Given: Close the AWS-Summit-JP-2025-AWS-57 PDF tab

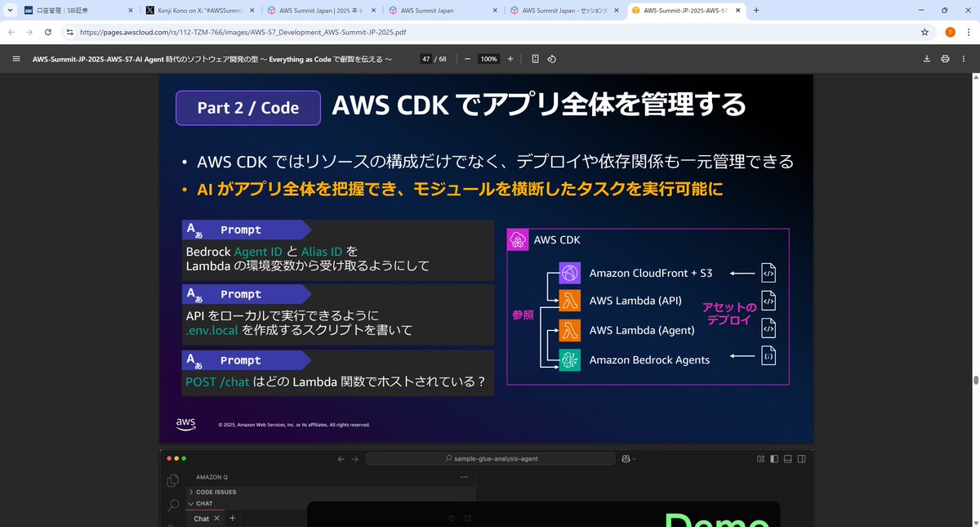Looking at the screenshot, I should [x=739, y=11].
